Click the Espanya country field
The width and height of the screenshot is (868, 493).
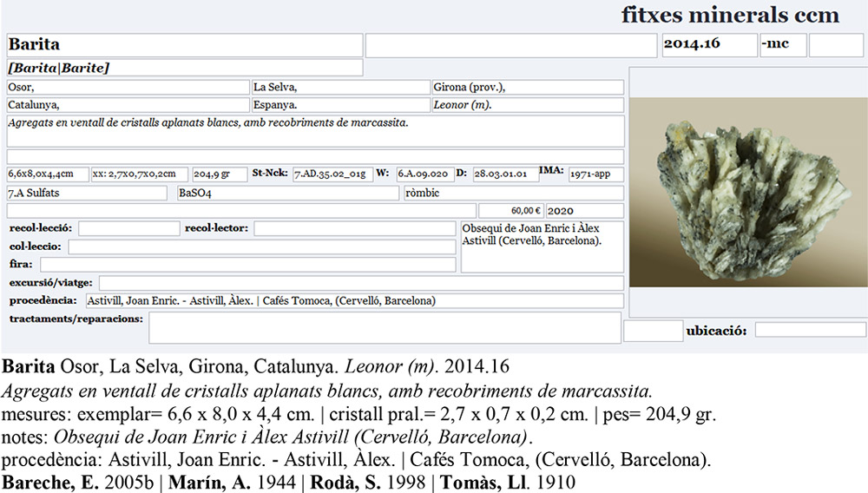point(341,105)
